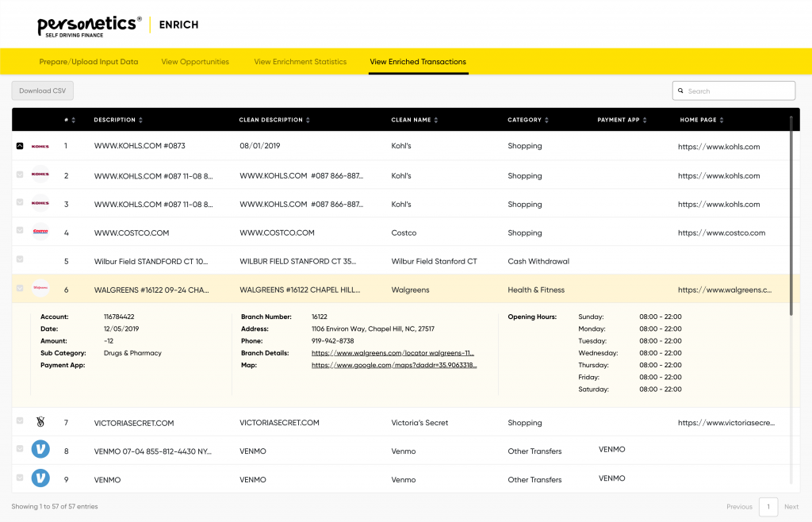812x522 pixels.
Task: Click 'Drugs & Pharmacy' sub category value
Action: 132,353
